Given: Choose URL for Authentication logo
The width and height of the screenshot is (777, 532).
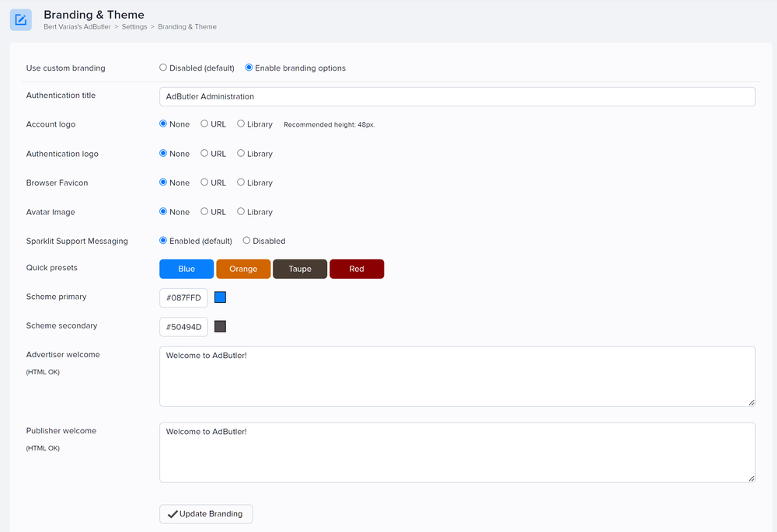Looking at the screenshot, I should click(x=204, y=154).
